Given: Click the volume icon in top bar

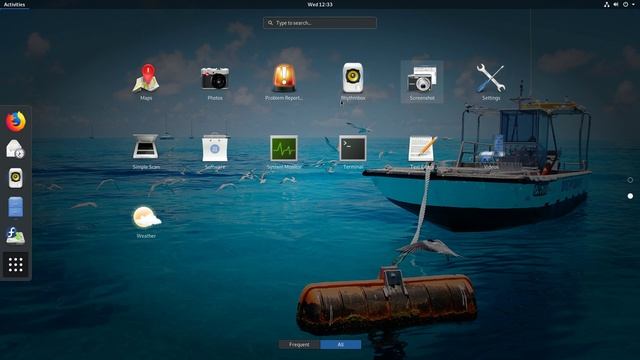Looking at the screenshot, I should (x=616, y=4).
